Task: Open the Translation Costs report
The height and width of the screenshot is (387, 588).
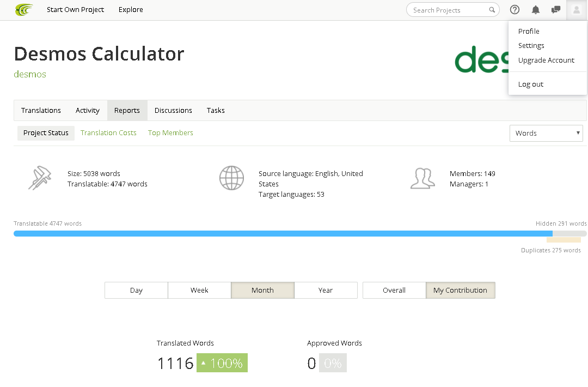Action: 108,133
